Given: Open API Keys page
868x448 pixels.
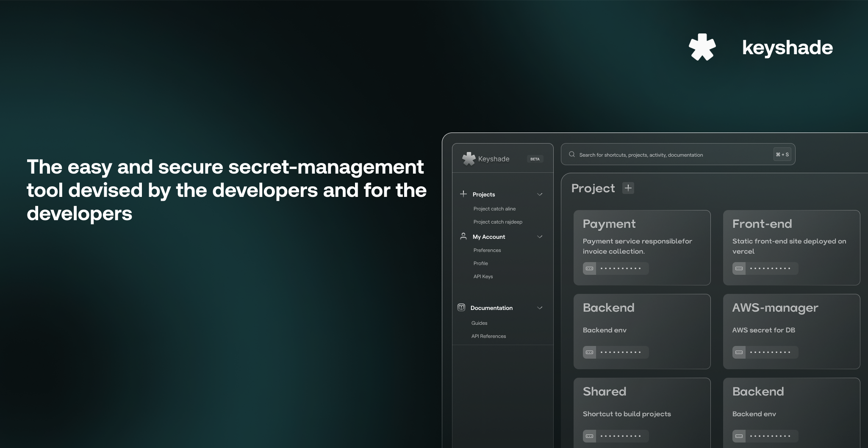Looking at the screenshot, I should point(483,277).
